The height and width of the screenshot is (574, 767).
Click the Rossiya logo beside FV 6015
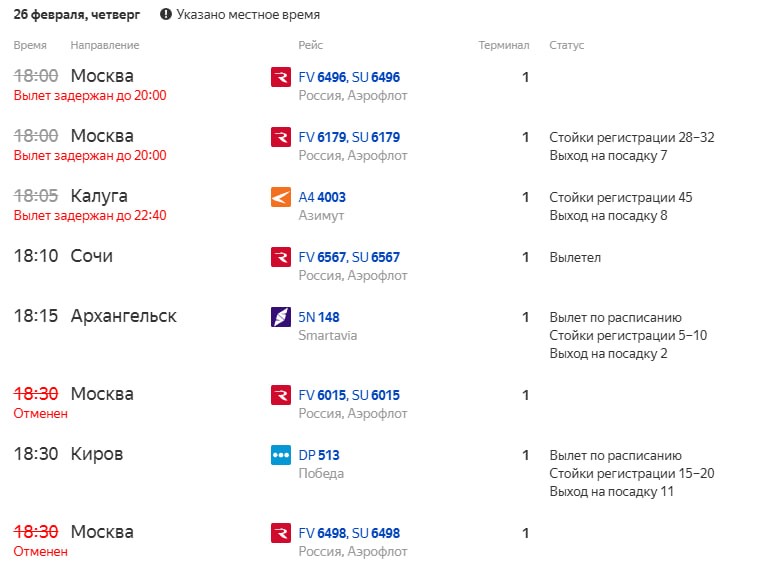pyautogui.click(x=281, y=395)
